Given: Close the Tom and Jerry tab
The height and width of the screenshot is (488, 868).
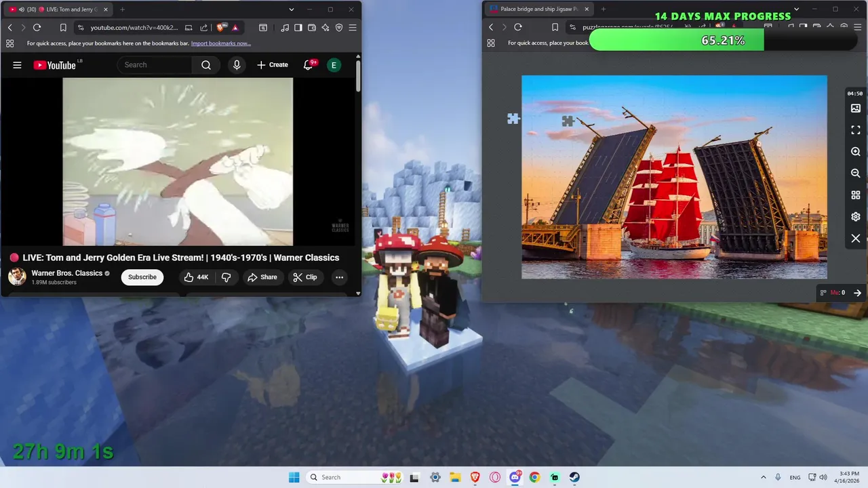Looking at the screenshot, I should coord(105,9).
